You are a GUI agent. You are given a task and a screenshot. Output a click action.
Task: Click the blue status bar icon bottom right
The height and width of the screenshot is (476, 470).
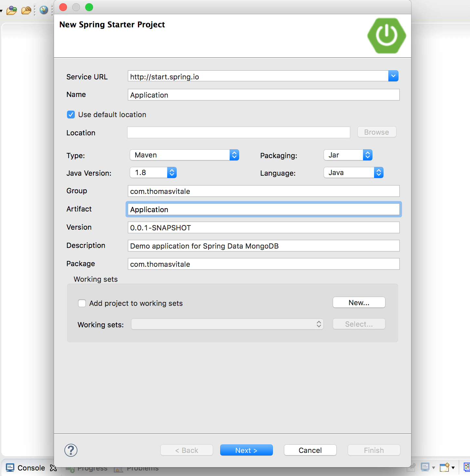467,467
